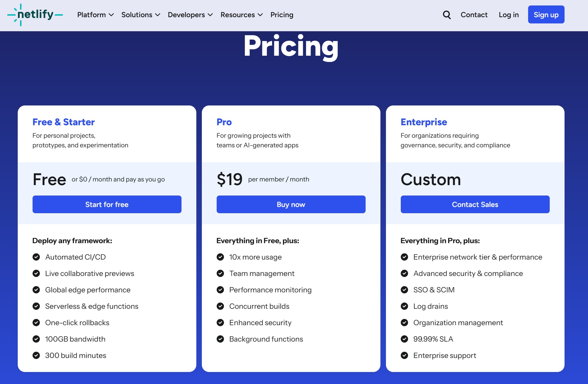This screenshot has width=588, height=384.
Task: Open the search magnifier icon
Action: coord(447,15)
